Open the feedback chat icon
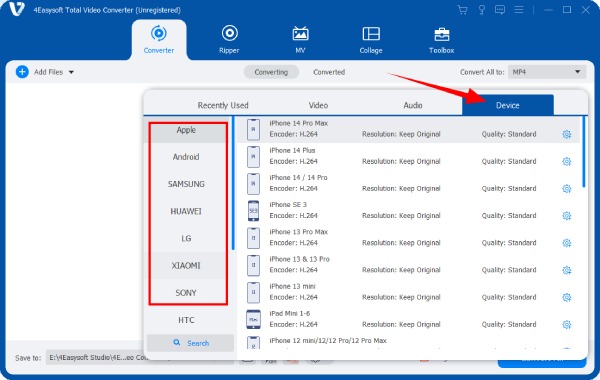Image resolution: width=600 pixels, height=380 pixels. tap(500, 10)
